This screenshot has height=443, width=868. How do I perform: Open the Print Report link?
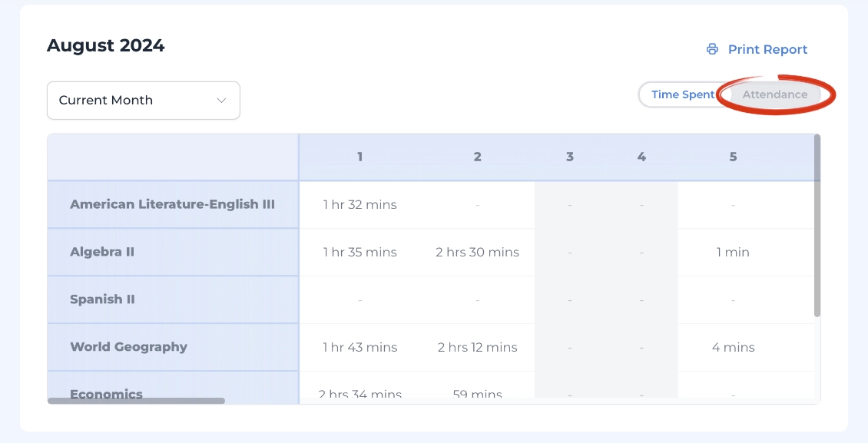pos(757,49)
